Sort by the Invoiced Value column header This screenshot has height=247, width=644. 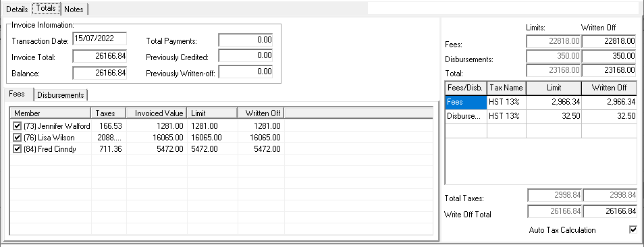(x=157, y=113)
